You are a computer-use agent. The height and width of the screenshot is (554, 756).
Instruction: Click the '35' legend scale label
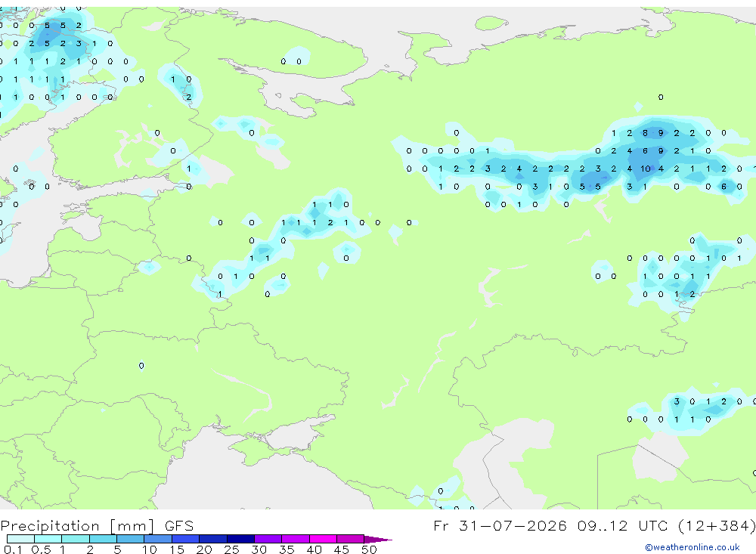coord(287,549)
